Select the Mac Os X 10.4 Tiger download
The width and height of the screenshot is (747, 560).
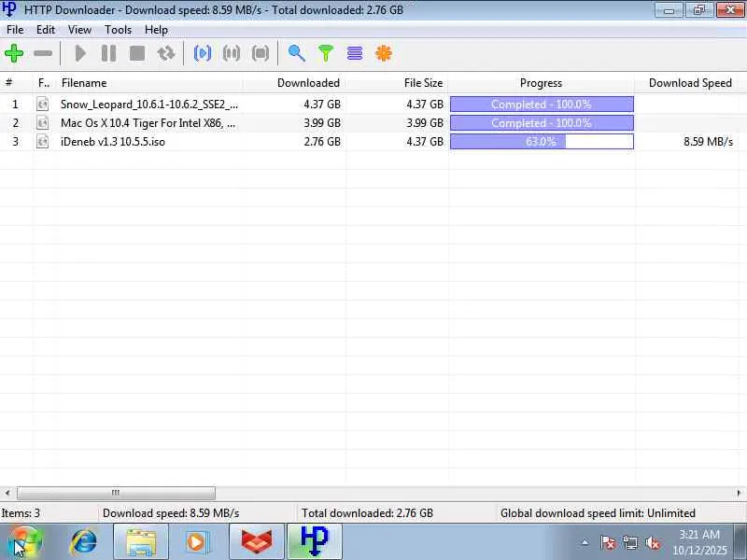pyautogui.click(x=148, y=123)
